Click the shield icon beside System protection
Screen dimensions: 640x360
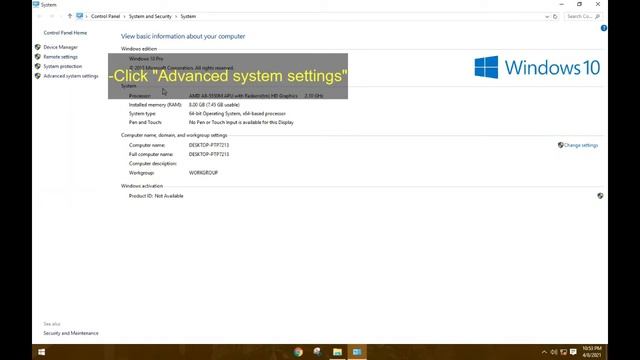[x=38, y=66]
